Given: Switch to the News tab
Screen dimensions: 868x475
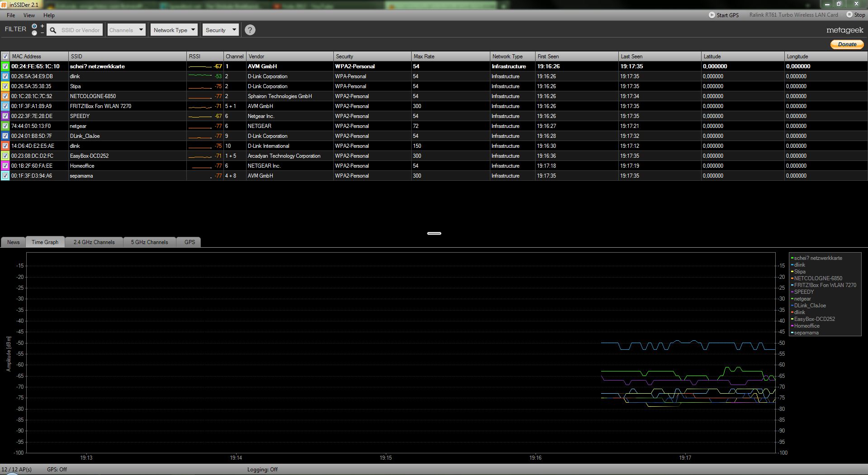Looking at the screenshot, I should pyautogui.click(x=13, y=242).
